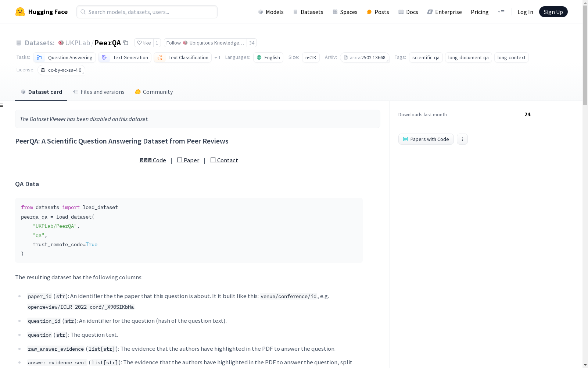
Task: View the like count of 1
Action: (x=157, y=43)
